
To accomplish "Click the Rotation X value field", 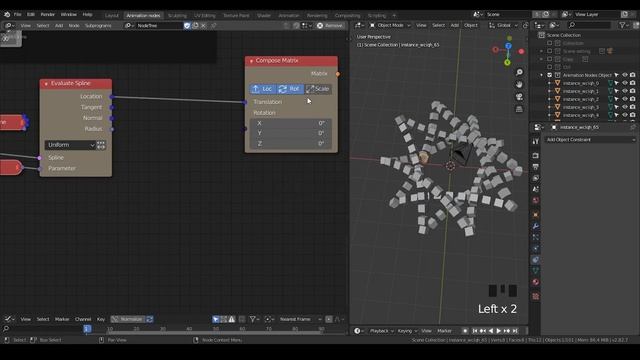I will tap(291, 123).
